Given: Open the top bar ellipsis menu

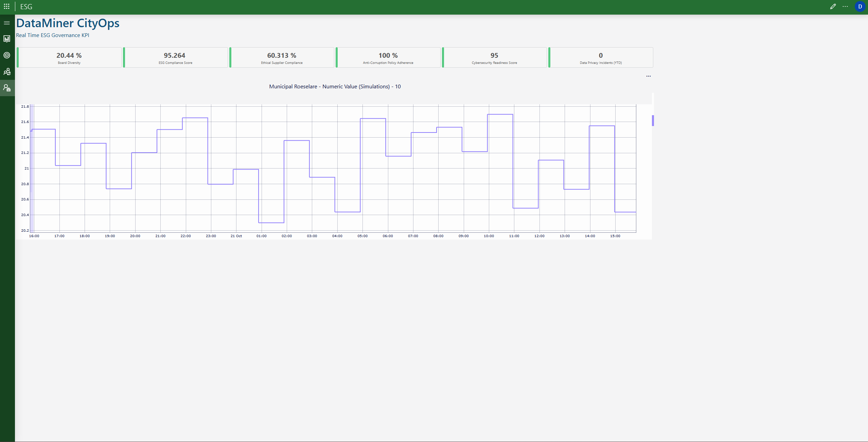Looking at the screenshot, I should pyautogui.click(x=845, y=6).
